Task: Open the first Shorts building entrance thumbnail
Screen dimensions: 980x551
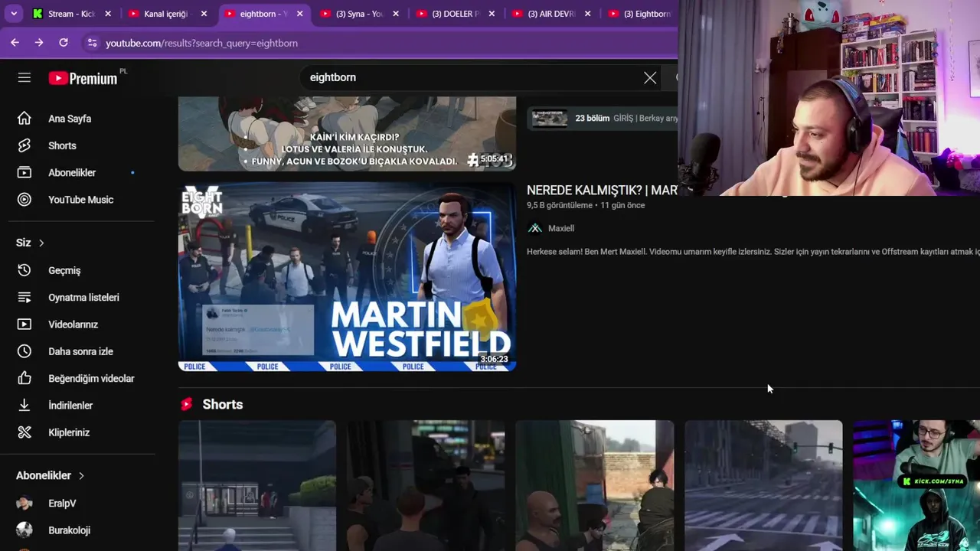Action: coord(257,485)
